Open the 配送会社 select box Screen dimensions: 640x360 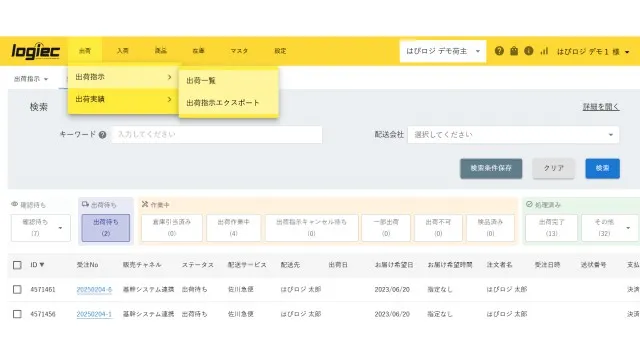click(513, 135)
